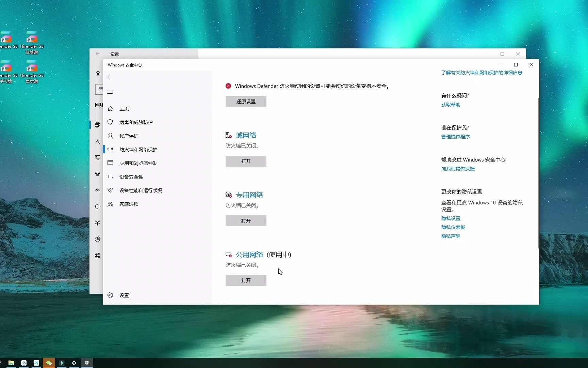The height and width of the screenshot is (368, 588).
Task: Select the proxy globe icon in 设置 sidebar
Action: pyautogui.click(x=98, y=256)
